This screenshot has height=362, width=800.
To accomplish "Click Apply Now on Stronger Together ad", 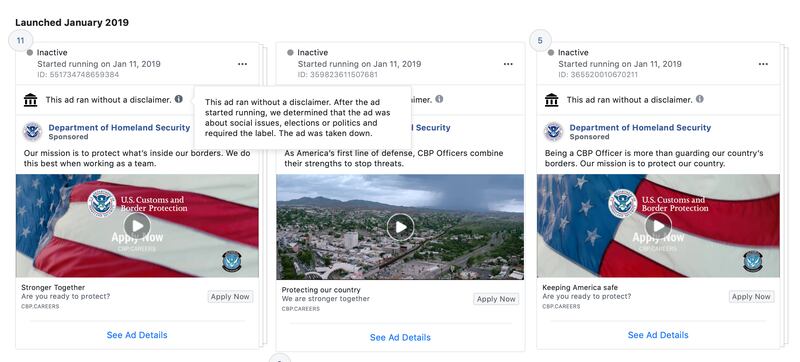I will (230, 297).
